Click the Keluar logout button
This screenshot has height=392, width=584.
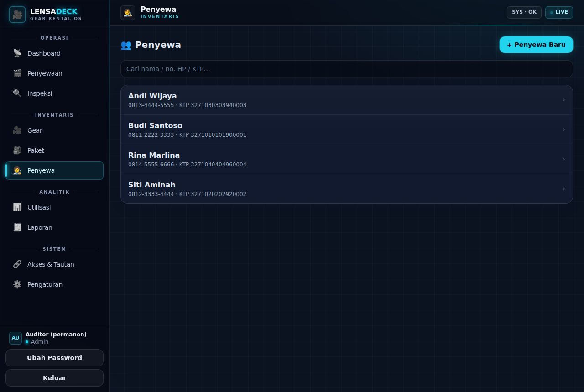click(54, 378)
